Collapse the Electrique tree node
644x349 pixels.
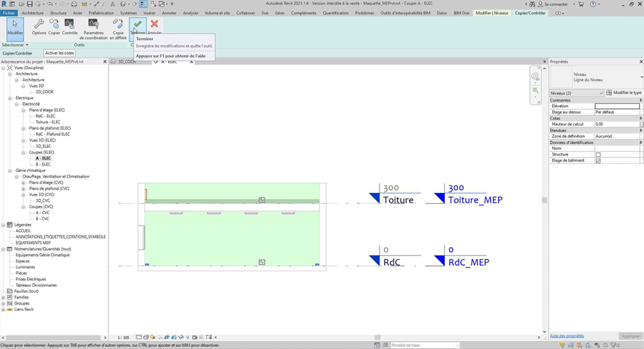click(10, 98)
